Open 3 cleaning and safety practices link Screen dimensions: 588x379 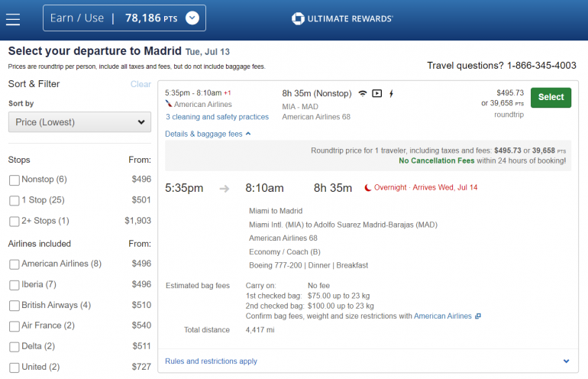[x=217, y=117]
